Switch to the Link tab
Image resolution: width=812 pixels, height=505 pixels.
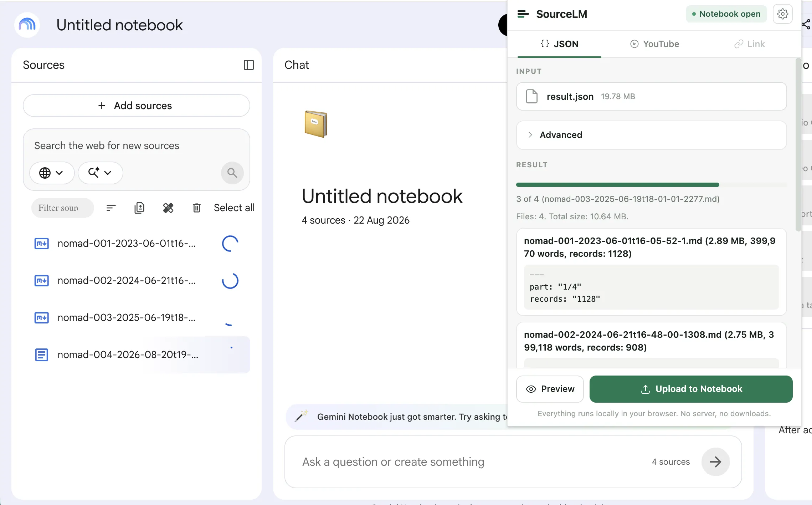749,44
